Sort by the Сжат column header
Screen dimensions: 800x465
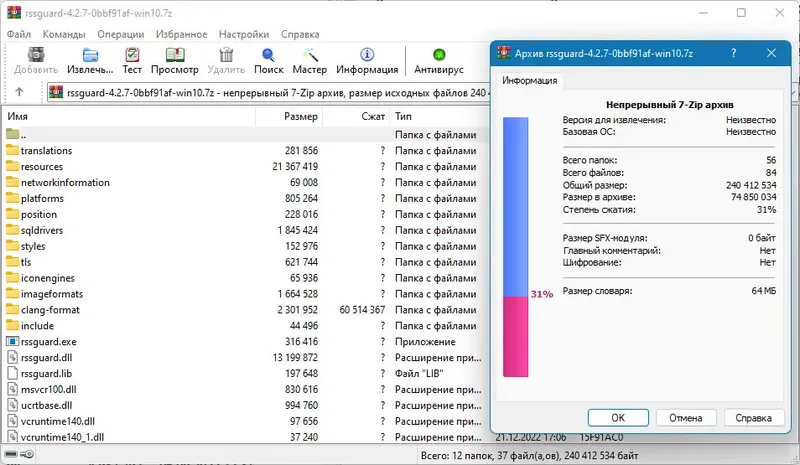(356, 116)
